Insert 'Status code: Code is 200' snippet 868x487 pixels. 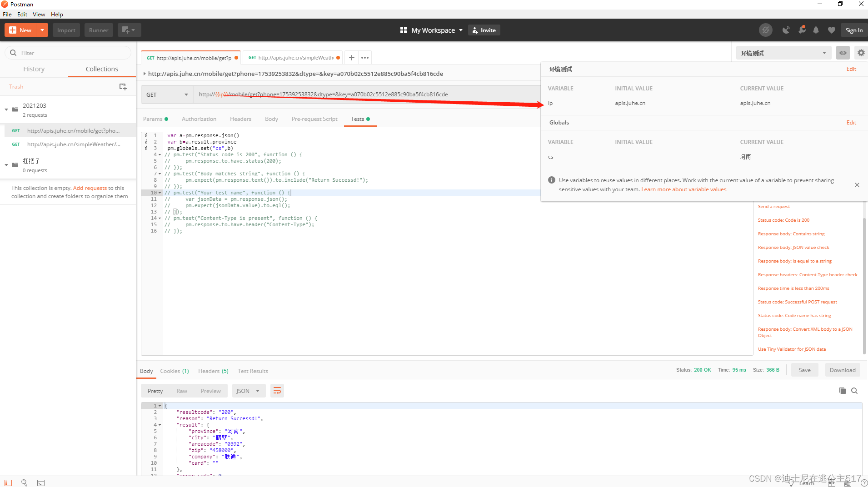783,220
